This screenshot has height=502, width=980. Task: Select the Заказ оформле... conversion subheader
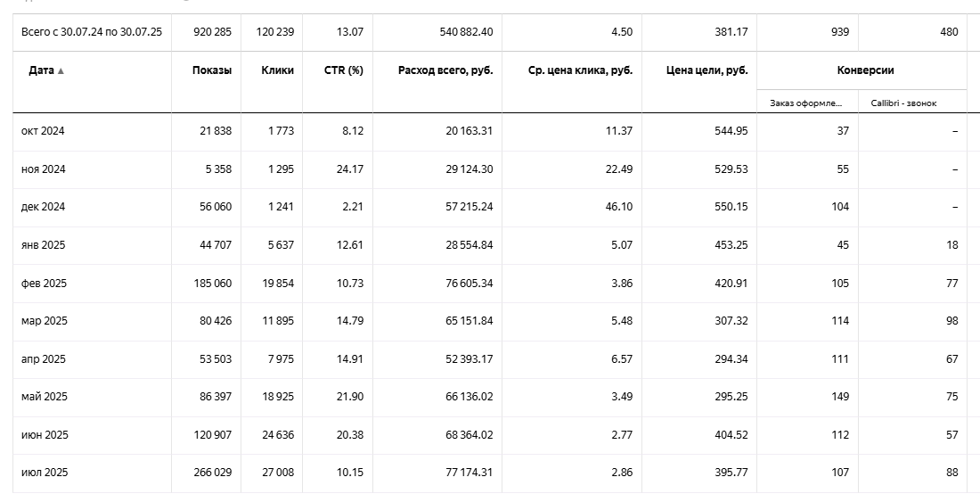tap(805, 103)
